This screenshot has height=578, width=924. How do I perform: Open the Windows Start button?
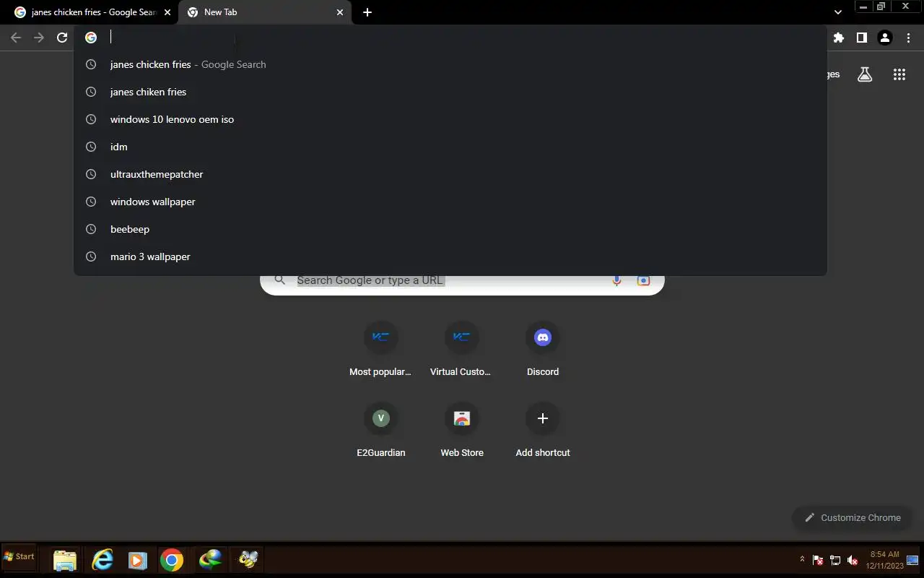pos(19,557)
